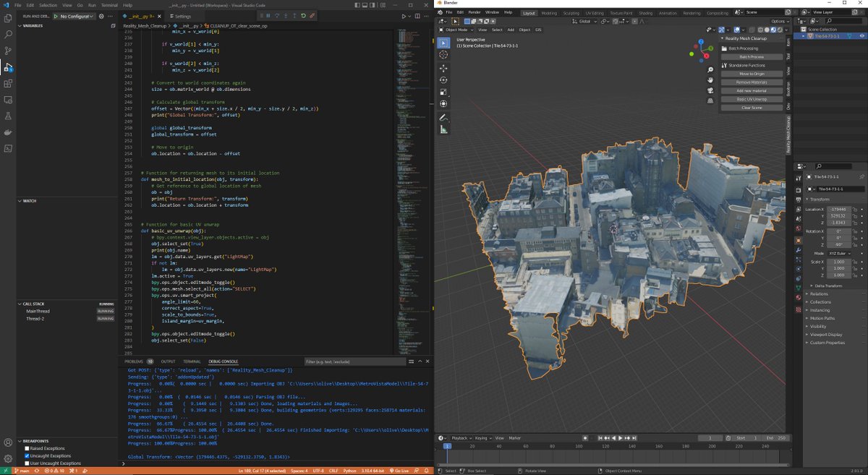Open the VS Code Explorer view
This screenshot has width=868, height=475.
click(x=8, y=18)
